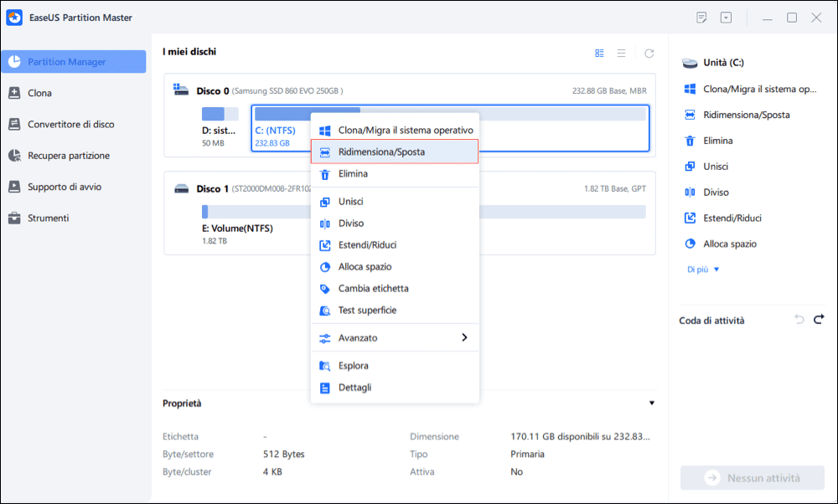The width and height of the screenshot is (838, 504).
Task: Open Dettagli from the context menu
Action: click(x=395, y=388)
